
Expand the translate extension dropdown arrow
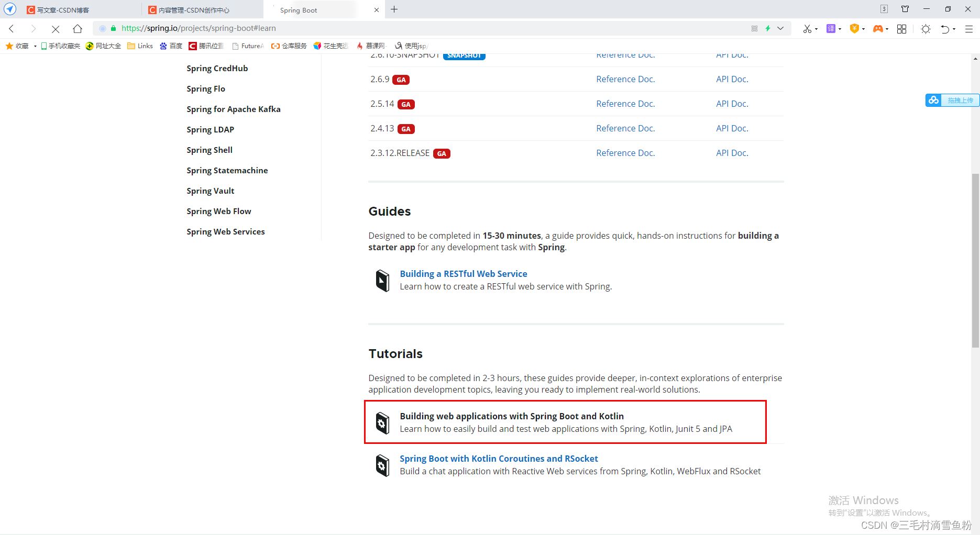(840, 29)
